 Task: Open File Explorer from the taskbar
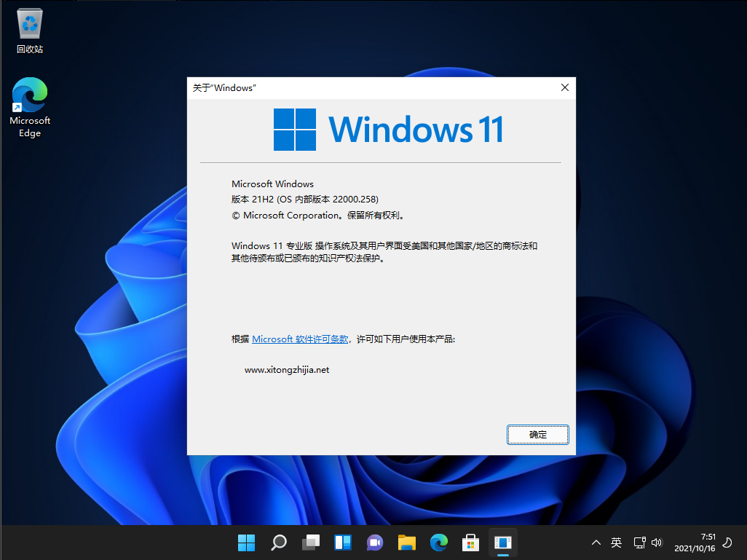pos(406,543)
